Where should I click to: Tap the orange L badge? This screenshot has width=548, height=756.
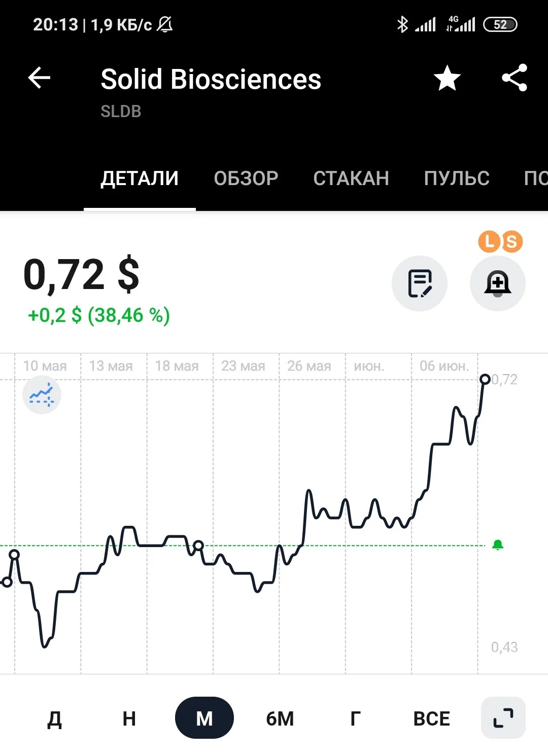pos(489,241)
